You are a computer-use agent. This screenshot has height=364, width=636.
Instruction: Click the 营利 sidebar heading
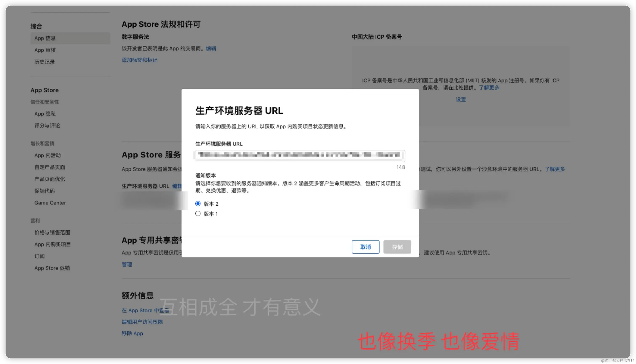pos(35,221)
